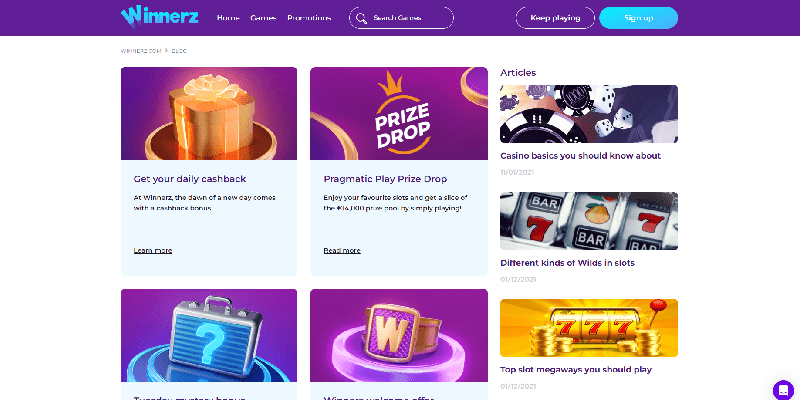Click Learn more under daily cashback

153,251
